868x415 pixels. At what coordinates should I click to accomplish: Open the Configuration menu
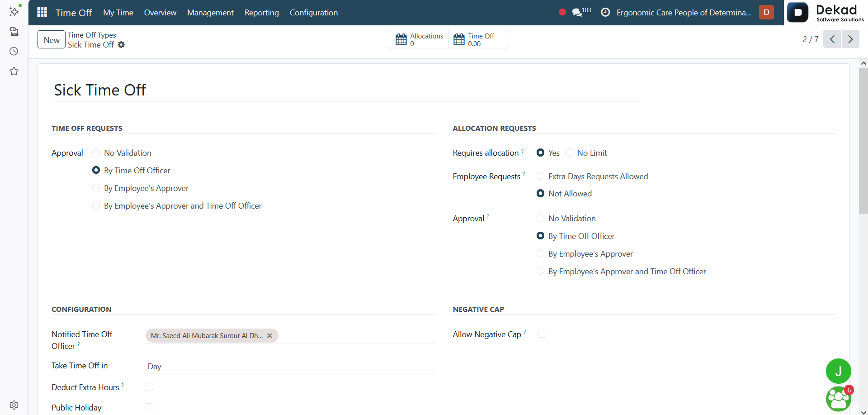pyautogui.click(x=314, y=13)
